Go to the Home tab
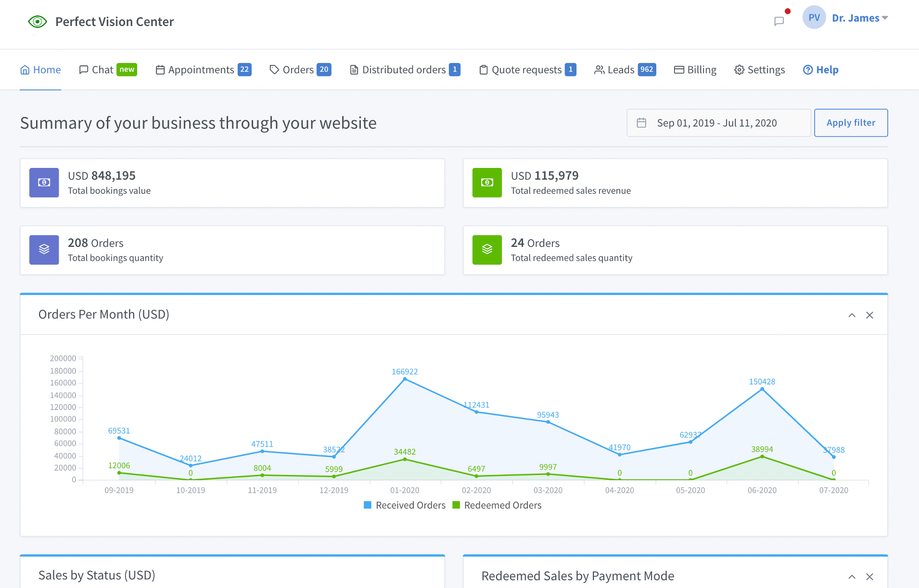This screenshot has width=919, height=588. [40, 70]
